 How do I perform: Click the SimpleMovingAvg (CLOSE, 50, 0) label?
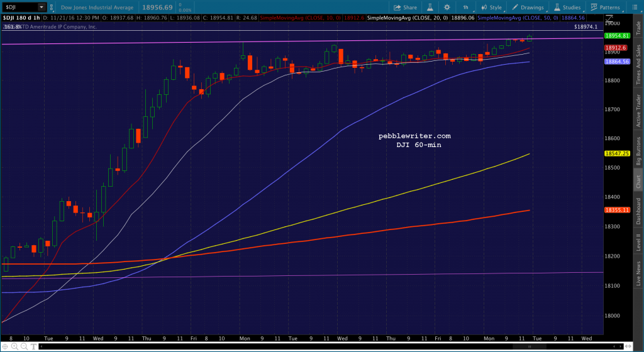coord(518,18)
